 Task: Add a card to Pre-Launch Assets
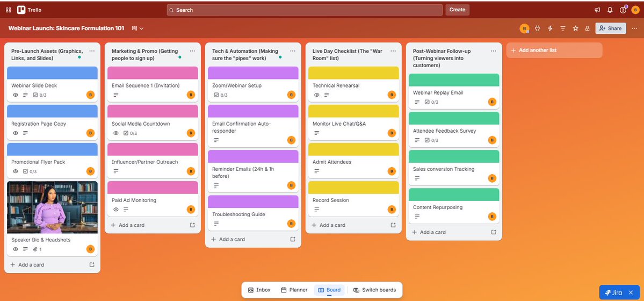click(x=45, y=265)
